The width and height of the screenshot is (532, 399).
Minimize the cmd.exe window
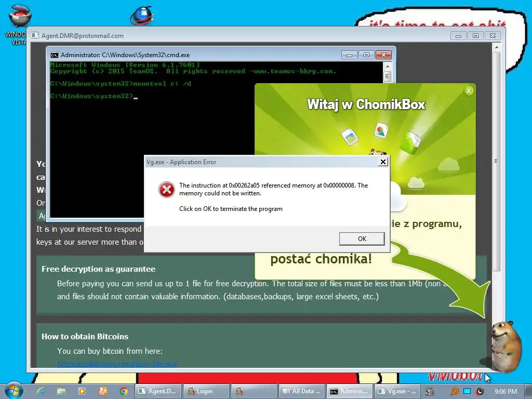(x=349, y=55)
